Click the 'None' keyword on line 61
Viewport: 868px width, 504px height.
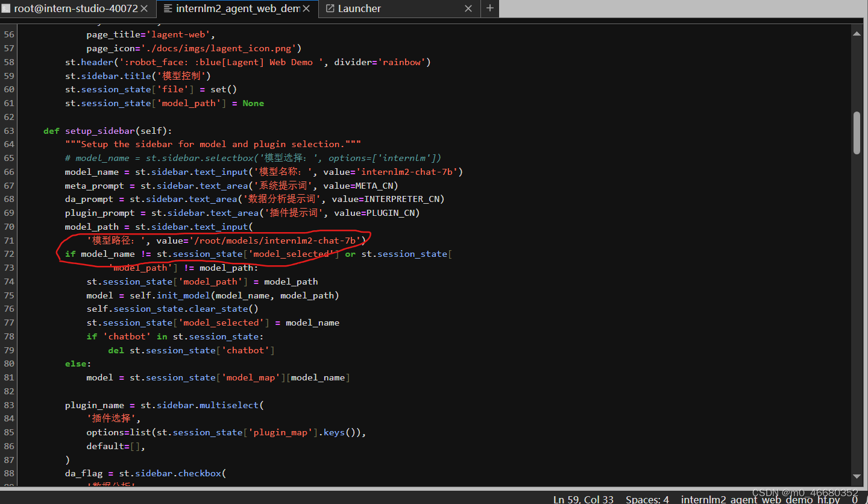point(253,103)
